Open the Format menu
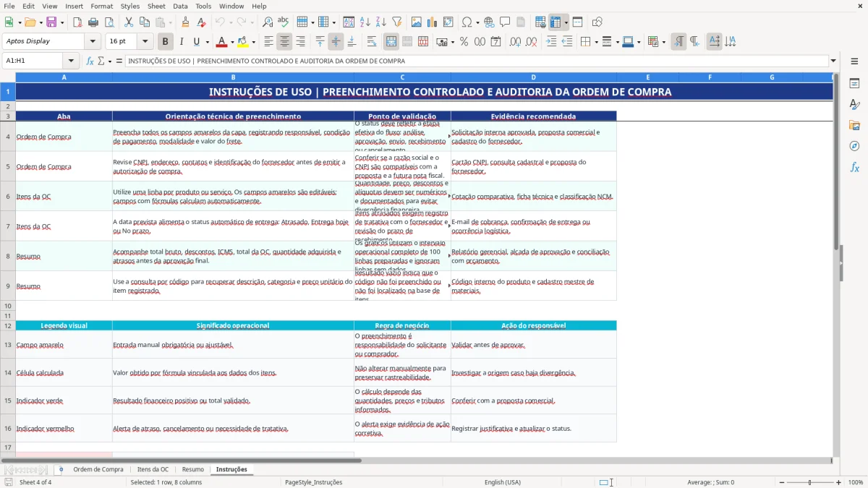This screenshot has width=868, height=488. pyautogui.click(x=101, y=6)
